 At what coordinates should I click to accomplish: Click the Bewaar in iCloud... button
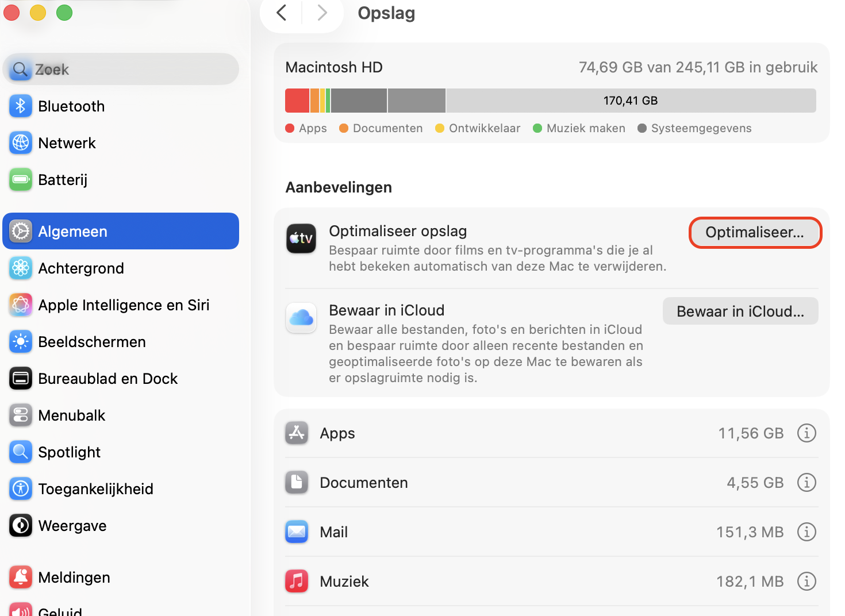coord(740,311)
